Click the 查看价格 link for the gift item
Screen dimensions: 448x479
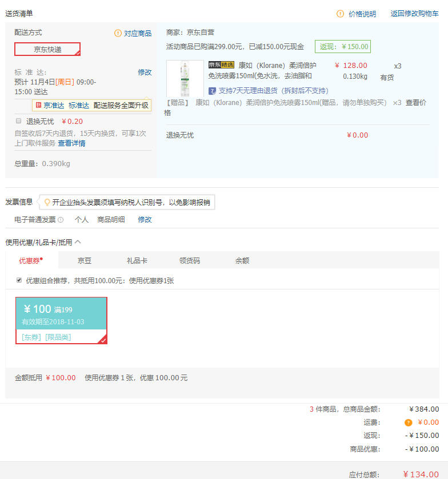(x=416, y=103)
